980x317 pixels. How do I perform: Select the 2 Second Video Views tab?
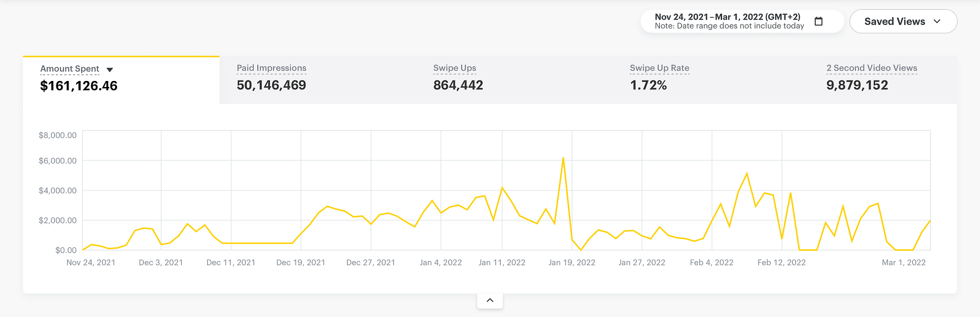[883, 79]
